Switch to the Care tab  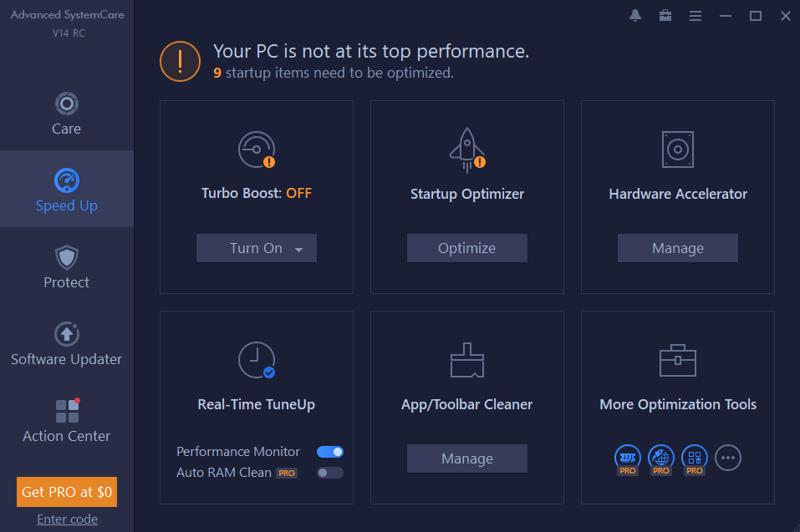point(66,114)
